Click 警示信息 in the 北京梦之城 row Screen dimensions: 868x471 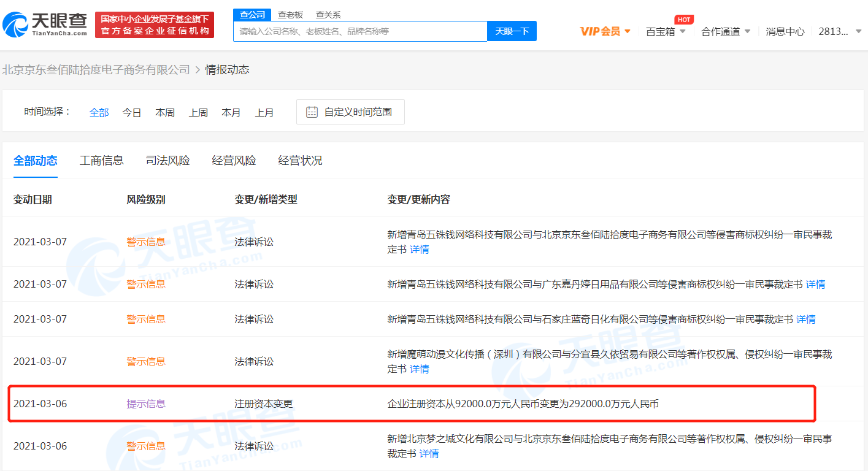click(x=146, y=446)
